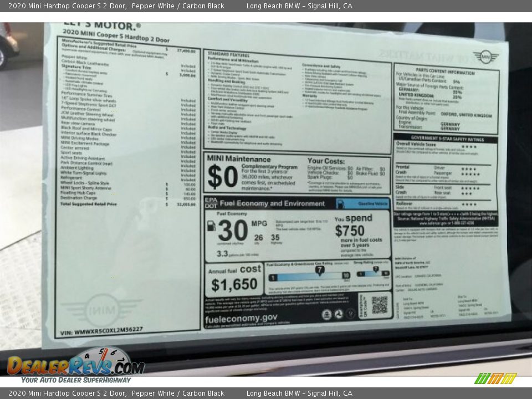The image size is (532, 399).
Task: Click the fueleconomy.gov text
Action: click(241, 319)
